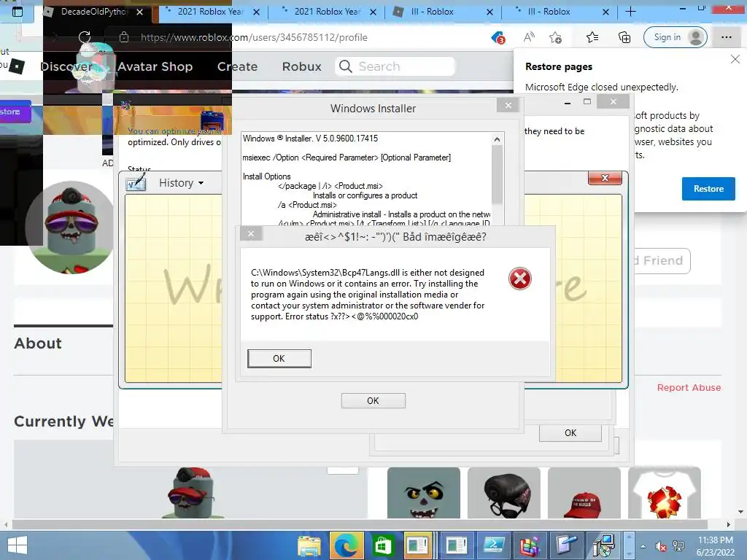Screen dimensions: 747x560
Task: Click the muted volume tray icon
Action: click(x=660, y=546)
